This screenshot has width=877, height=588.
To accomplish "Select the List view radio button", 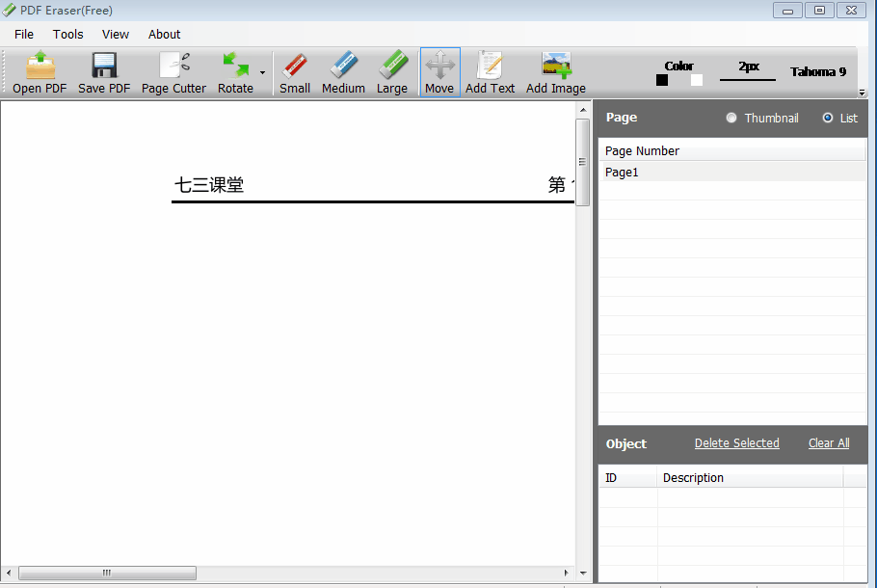I will (828, 118).
